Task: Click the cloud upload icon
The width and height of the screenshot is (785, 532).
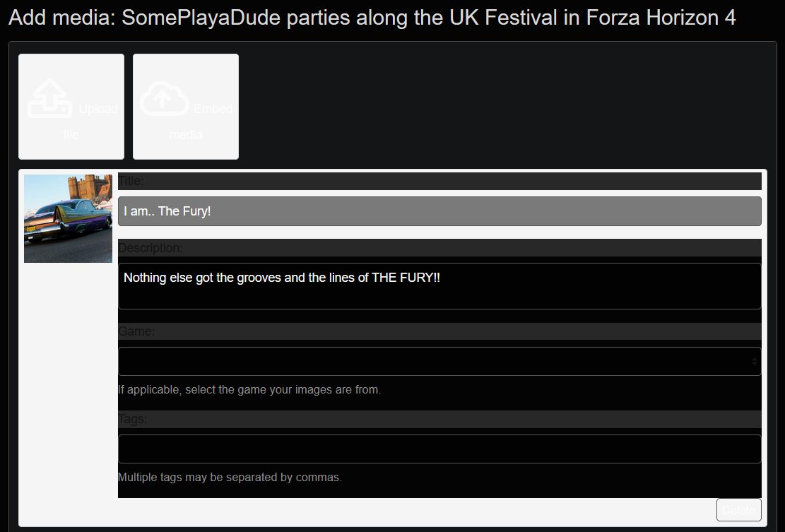Action: [164, 98]
